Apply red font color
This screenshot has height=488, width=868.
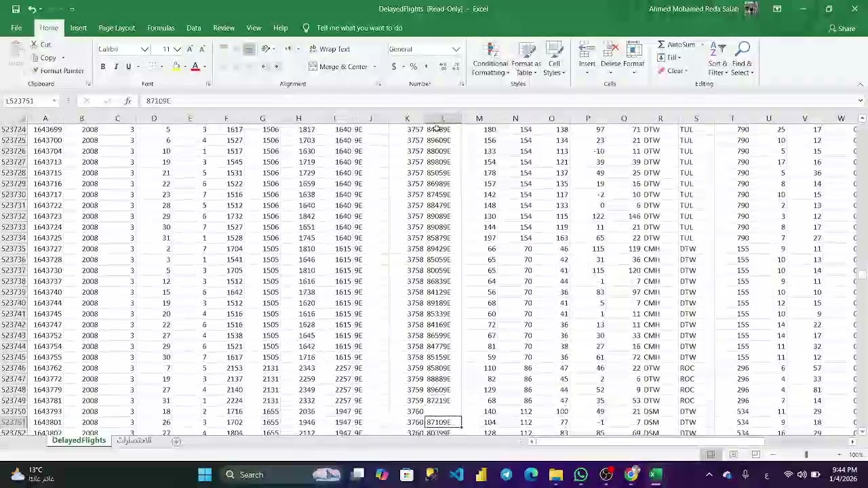point(195,66)
